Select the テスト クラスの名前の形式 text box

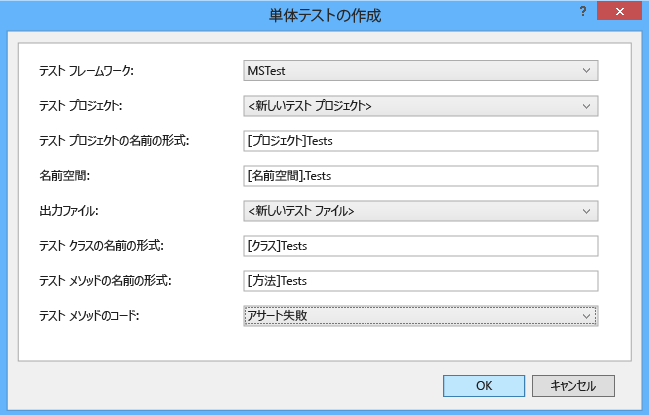(421, 246)
